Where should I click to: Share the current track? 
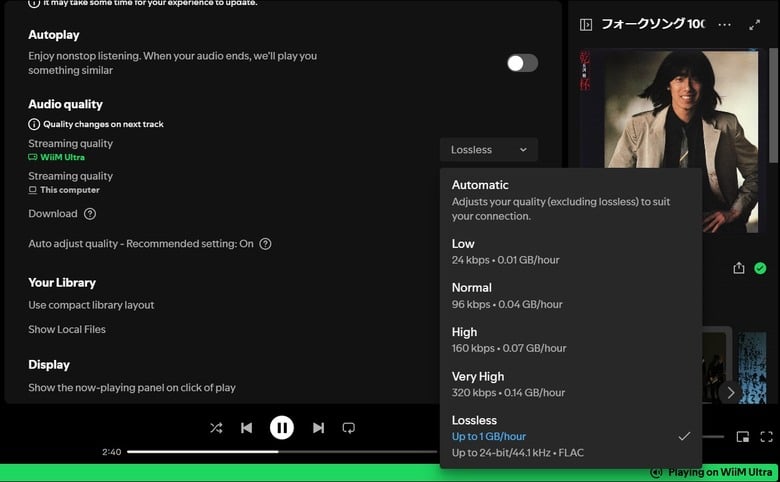[x=739, y=268]
